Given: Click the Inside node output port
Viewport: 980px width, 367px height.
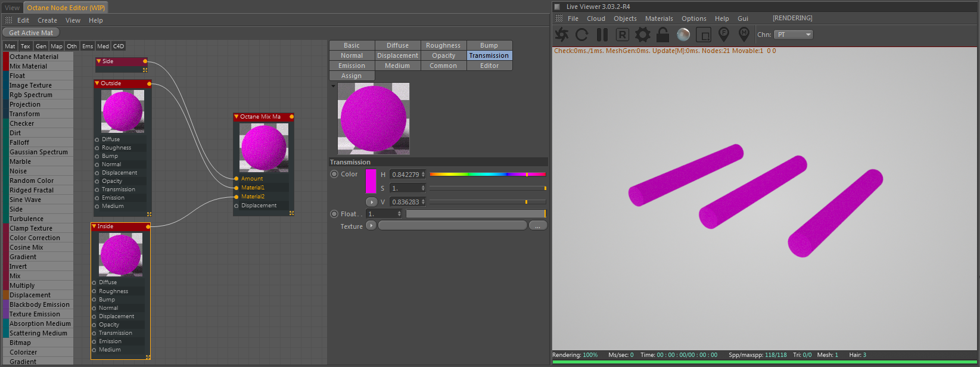Looking at the screenshot, I should point(148,226).
